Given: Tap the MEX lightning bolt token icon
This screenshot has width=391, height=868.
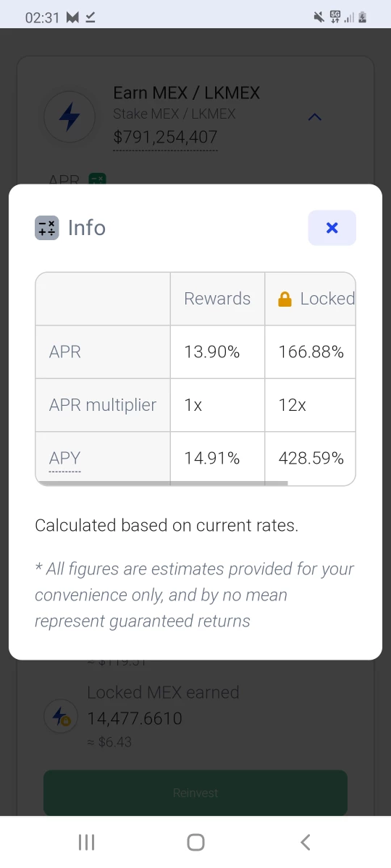Looking at the screenshot, I should [x=70, y=116].
